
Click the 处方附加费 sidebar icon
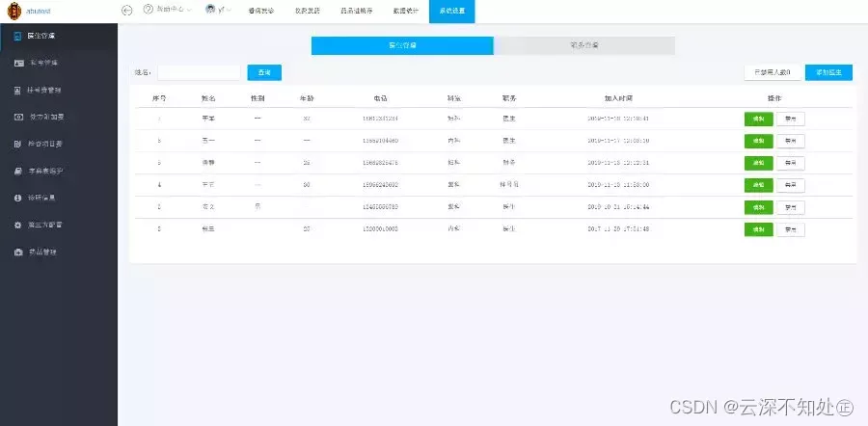click(18, 117)
